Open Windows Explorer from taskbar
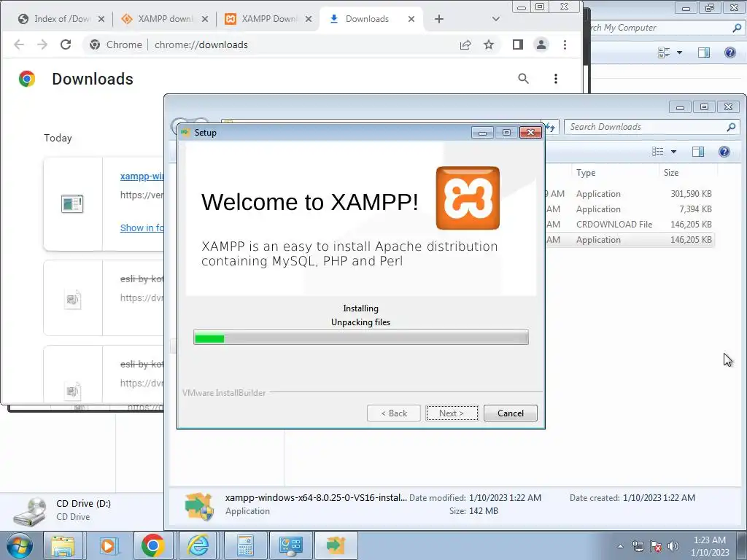The image size is (747, 560). click(63, 545)
